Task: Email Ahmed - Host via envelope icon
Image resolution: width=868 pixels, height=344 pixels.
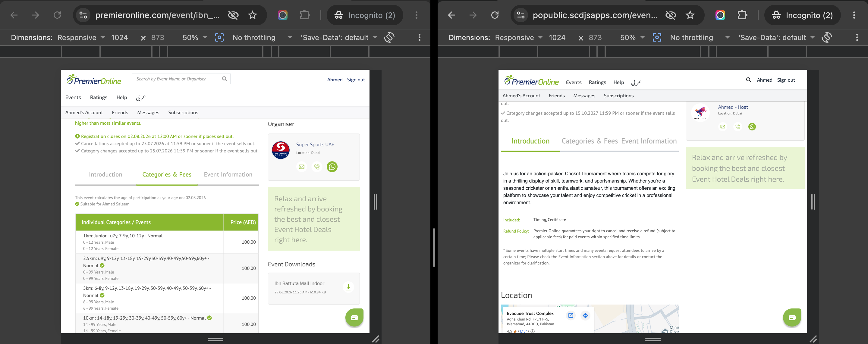Action: point(723,127)
